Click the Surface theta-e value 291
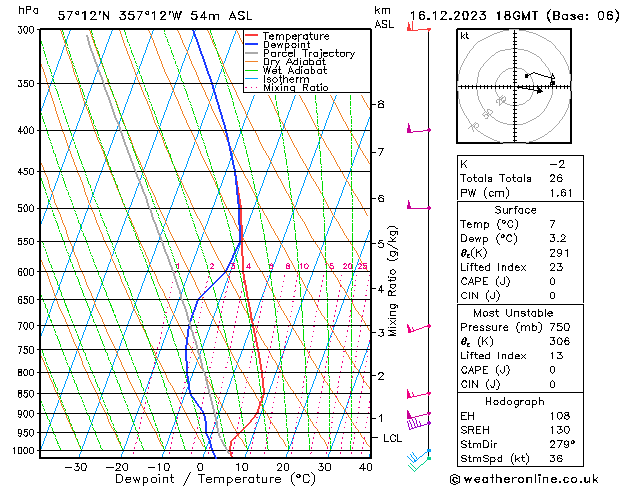 coord(560,253)
